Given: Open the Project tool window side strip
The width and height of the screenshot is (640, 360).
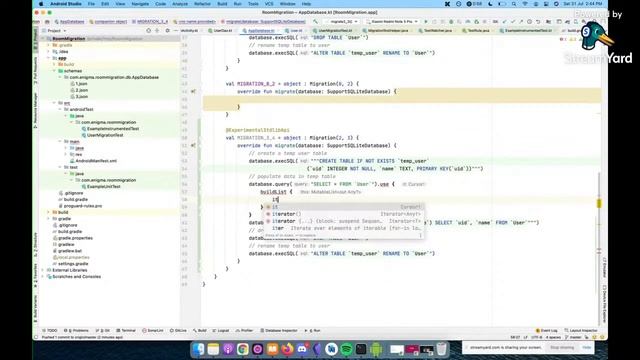Looking at the screenshot, I should pyautogui.click(x=36, y=40).
